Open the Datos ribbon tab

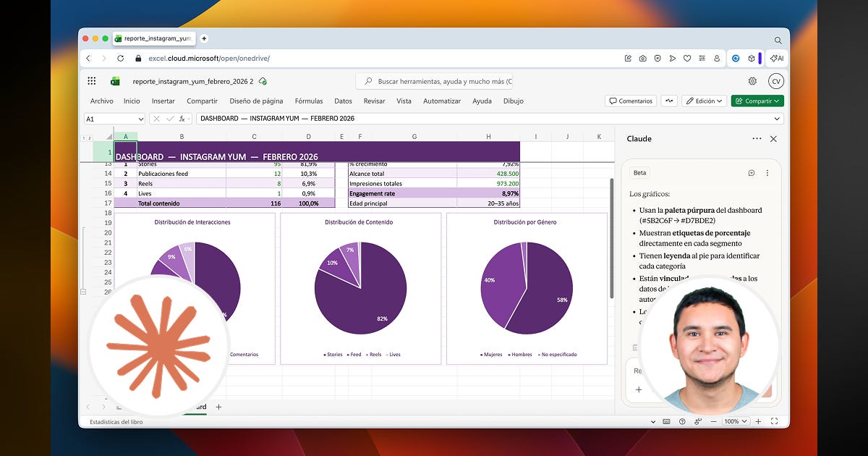pyautogui.click(x=343, y=101)
